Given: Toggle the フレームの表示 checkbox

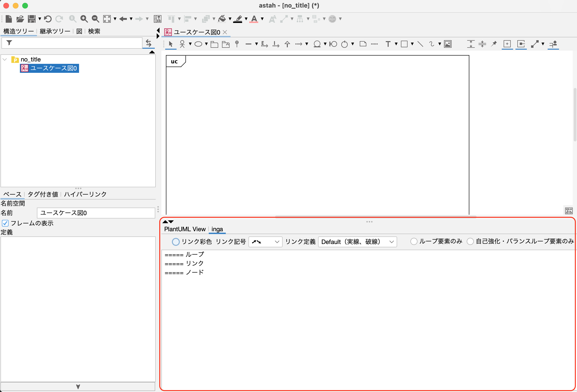Looking at the screenshot, I should coord(5,223).
